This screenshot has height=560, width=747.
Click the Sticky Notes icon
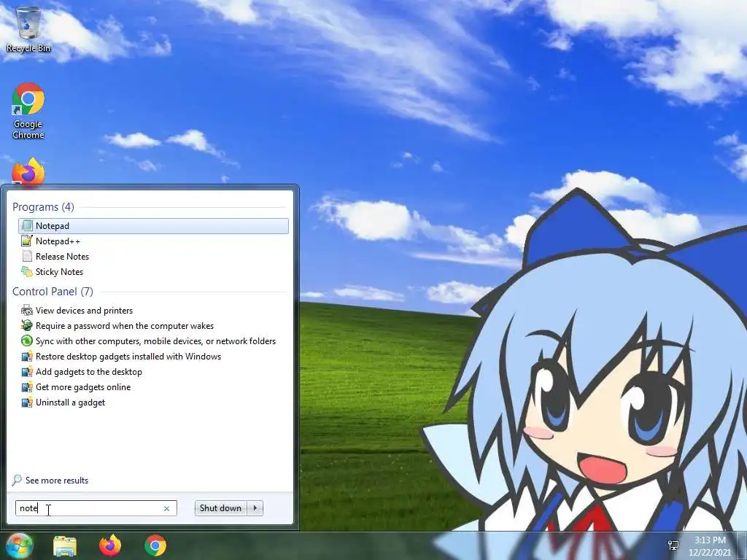point(27,271)
